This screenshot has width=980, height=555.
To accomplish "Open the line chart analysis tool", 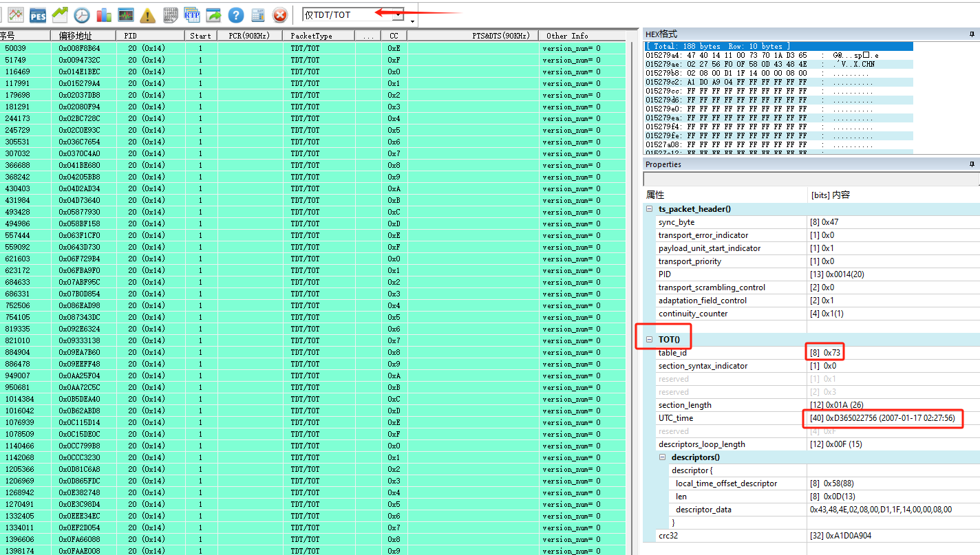I will tap(15, 14).
